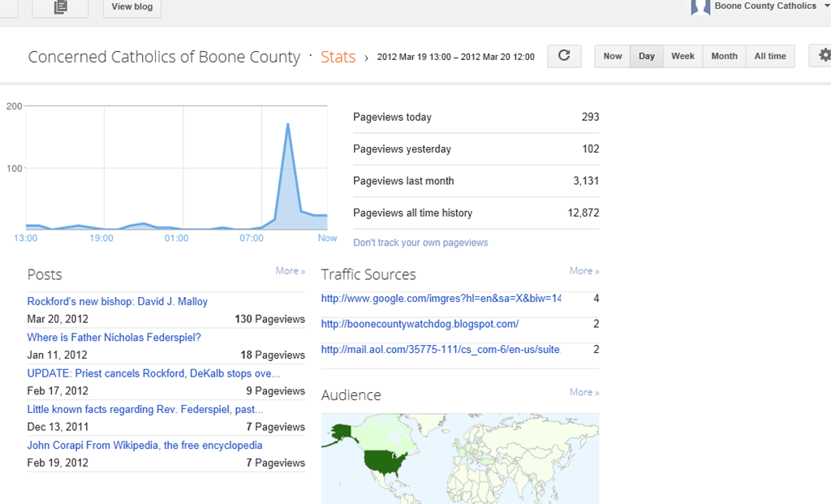Click the date range 2012 Mar 19 text
The image size is (831, 504).
[x=456, y=57]
